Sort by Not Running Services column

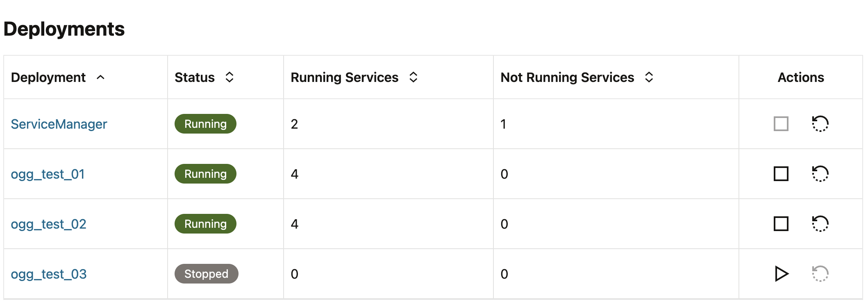[x=649, y=77]
